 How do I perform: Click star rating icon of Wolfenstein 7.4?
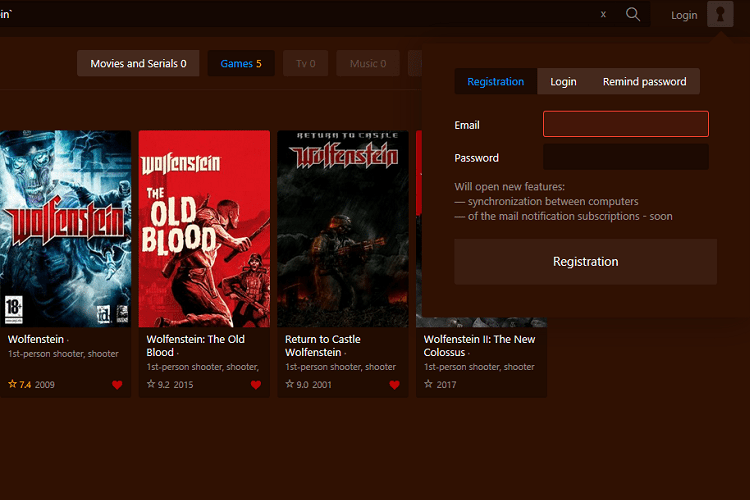click(12, 384)
